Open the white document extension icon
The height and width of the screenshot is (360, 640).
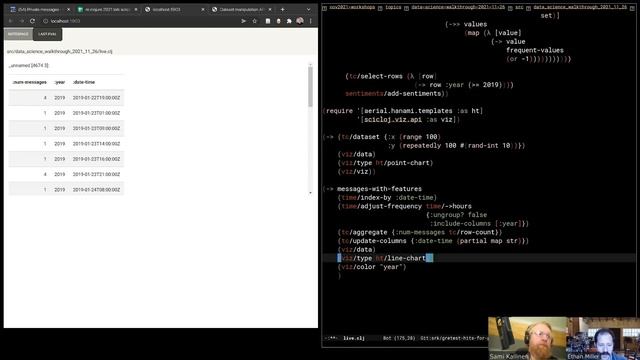[268, 21]
